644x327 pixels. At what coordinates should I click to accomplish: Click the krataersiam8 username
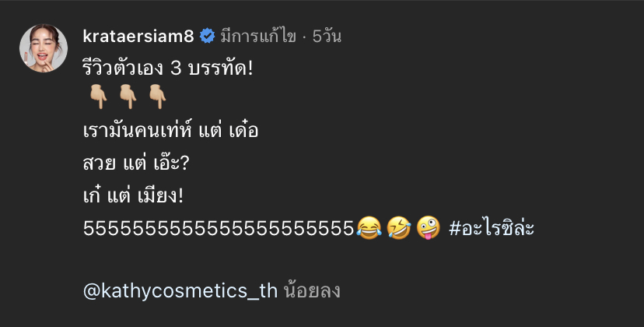(139, 36)
